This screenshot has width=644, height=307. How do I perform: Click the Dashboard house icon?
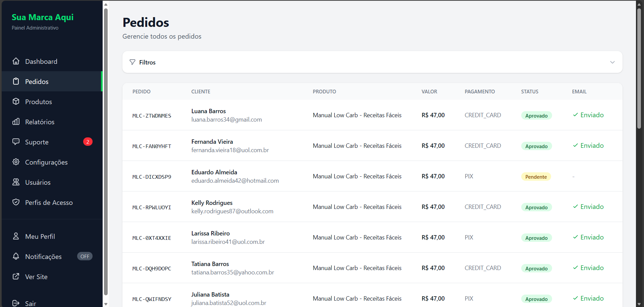point(16,61)
